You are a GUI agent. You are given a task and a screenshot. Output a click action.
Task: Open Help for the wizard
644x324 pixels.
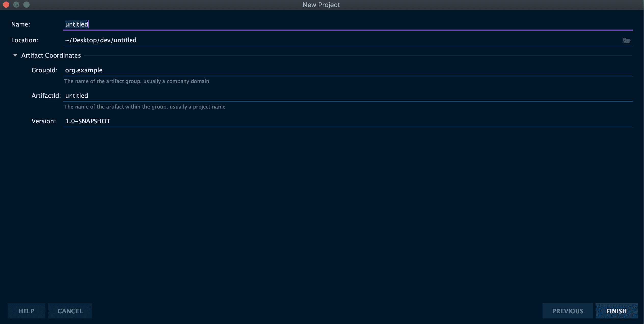[26, 311]
